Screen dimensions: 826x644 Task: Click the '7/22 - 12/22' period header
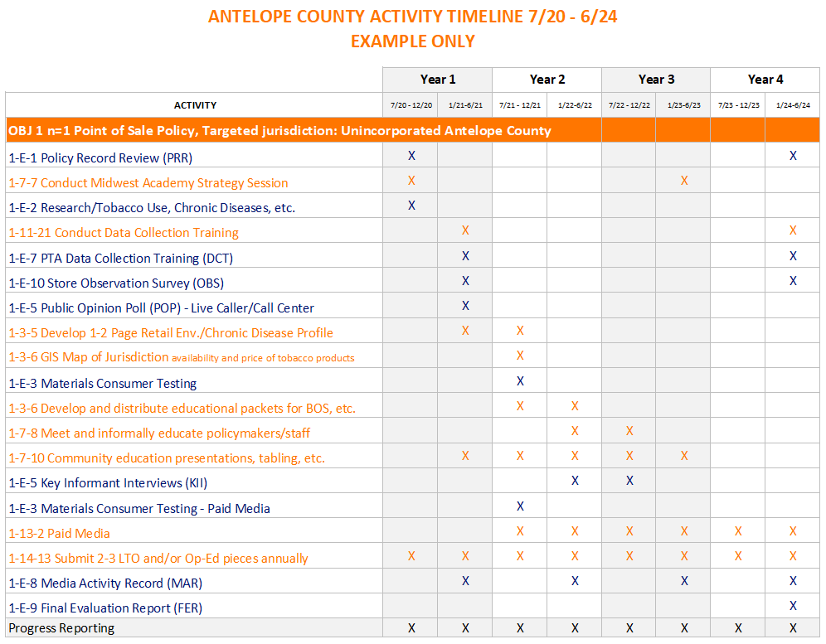[629, 105]
